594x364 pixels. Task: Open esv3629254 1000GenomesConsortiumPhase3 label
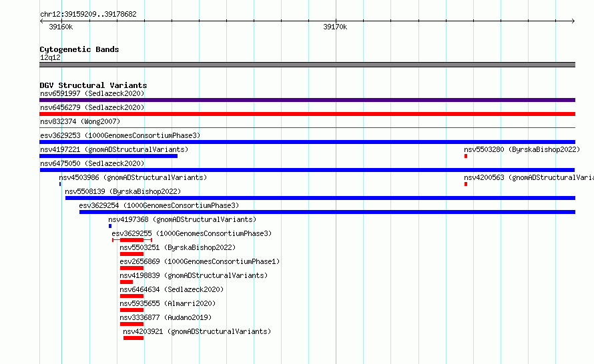coord(159,205)
